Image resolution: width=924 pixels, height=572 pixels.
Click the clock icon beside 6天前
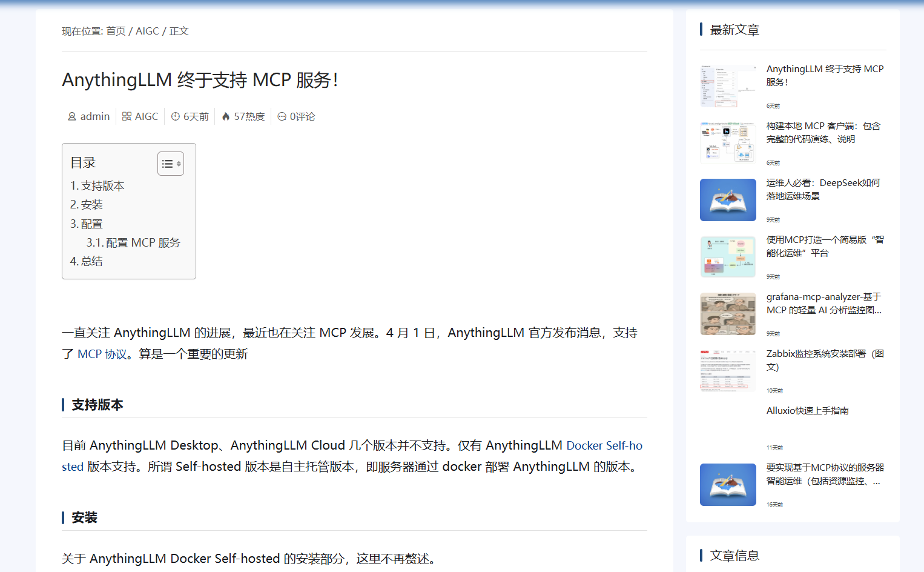click(x=176, y=116)
